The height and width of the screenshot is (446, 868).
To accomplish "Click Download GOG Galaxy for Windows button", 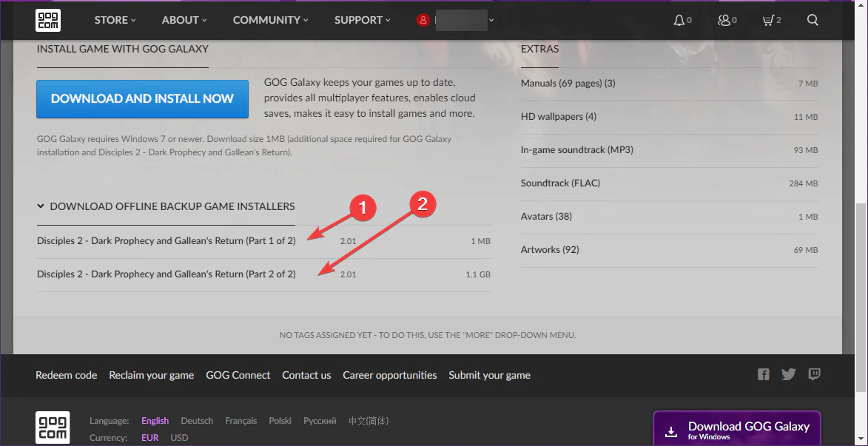I will click(737, 429).
